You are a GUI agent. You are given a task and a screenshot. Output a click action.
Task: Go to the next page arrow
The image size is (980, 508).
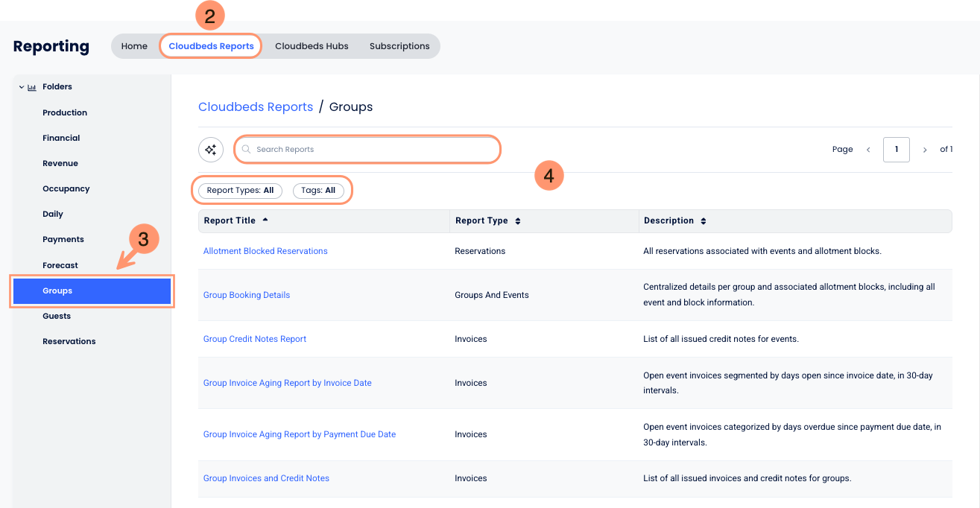pos(925,150)
